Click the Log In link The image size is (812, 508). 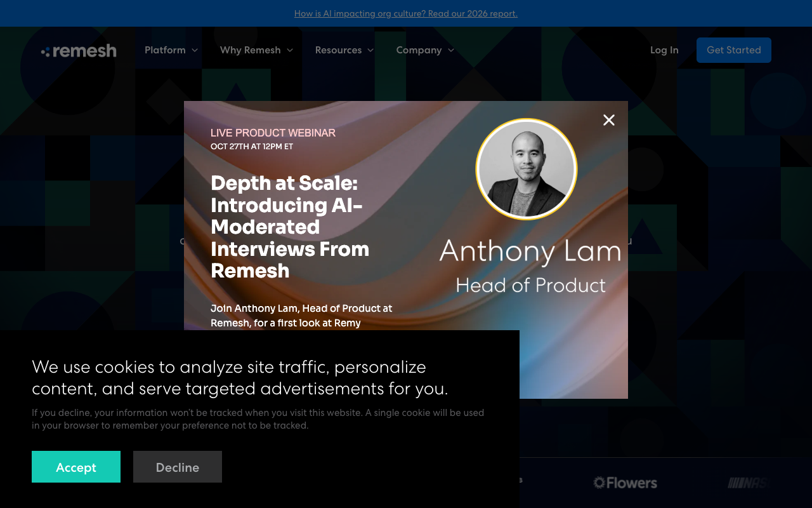(x=664, y=50)
